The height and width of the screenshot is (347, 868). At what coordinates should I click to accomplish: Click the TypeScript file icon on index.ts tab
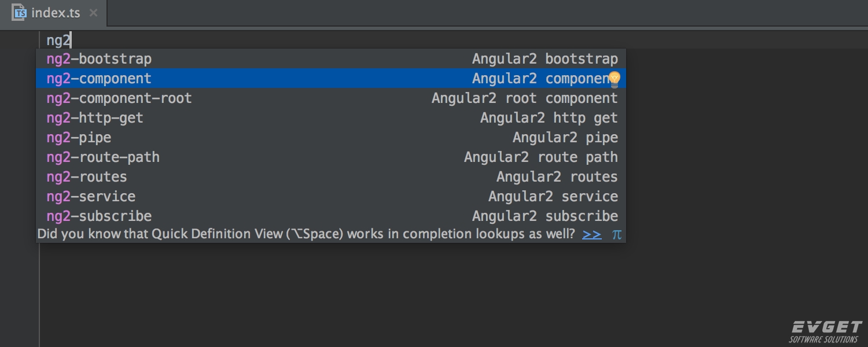20,12
